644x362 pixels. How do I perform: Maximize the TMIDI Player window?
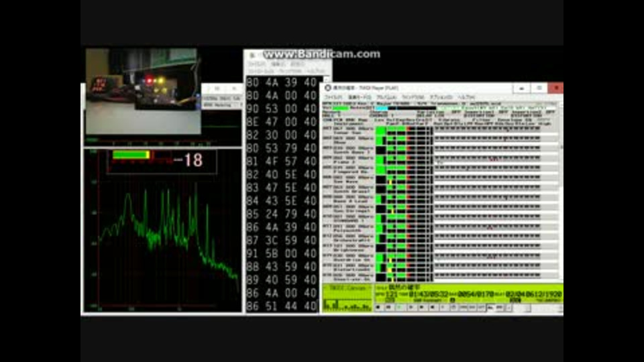pyautogui.click(x=539, y=88)
